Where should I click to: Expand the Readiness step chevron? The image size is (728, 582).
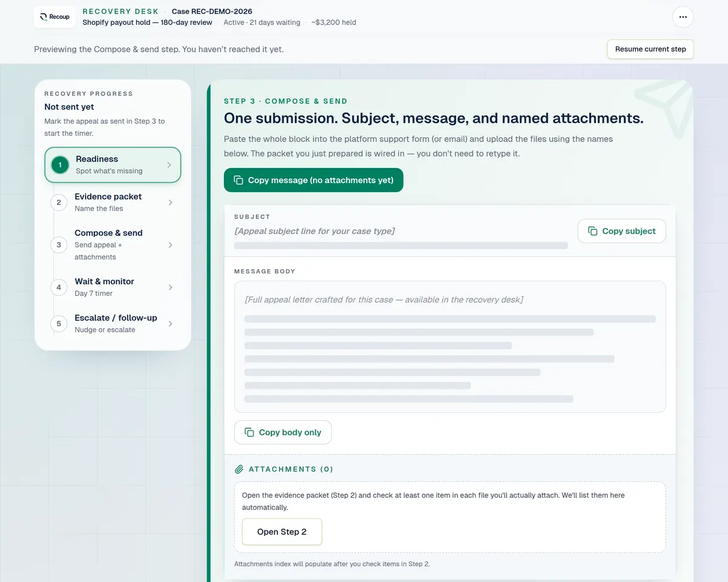pos(169,165)
